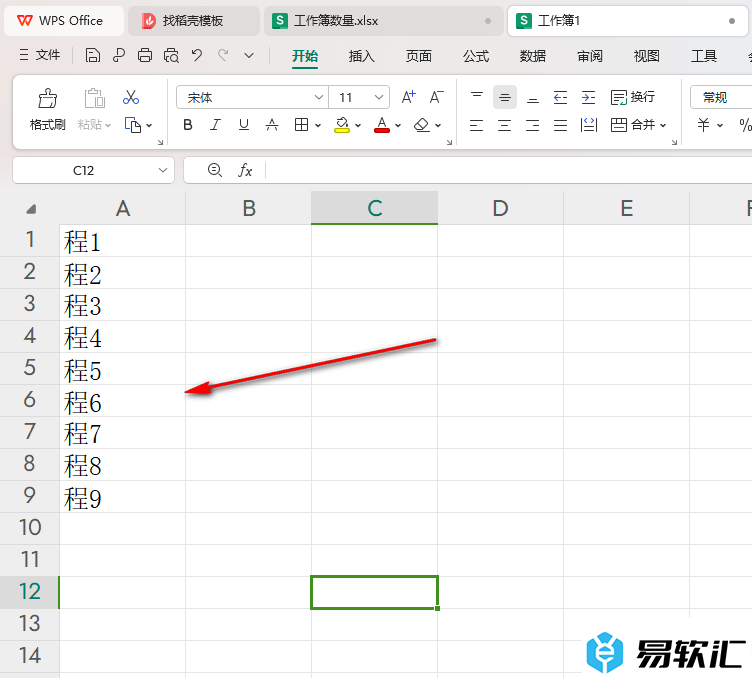The height and width of the screenshot is (678, 752).
Task: Apply red font color
Action: pos(382,125)
